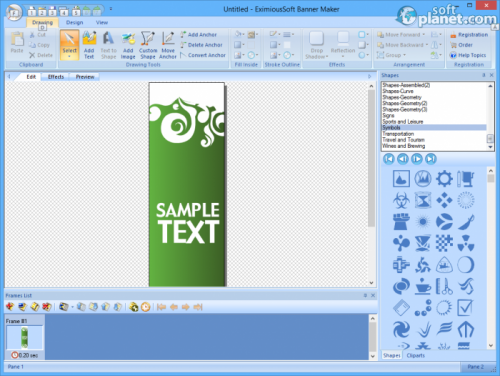The width and height of the screenshot is (500, 376).
Task: Select Transportation in the shapes list
Action: pos(434,134)
